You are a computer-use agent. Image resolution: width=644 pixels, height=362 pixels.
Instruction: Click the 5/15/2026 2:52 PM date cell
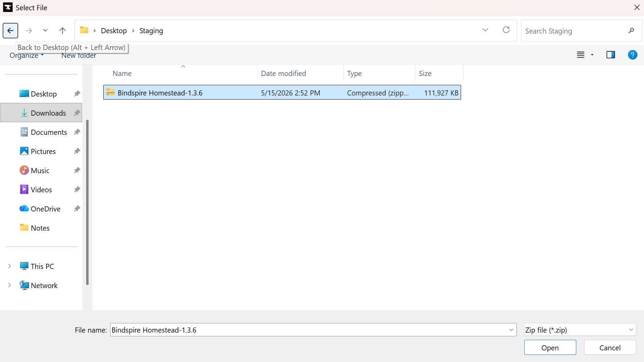click(291, 93)
